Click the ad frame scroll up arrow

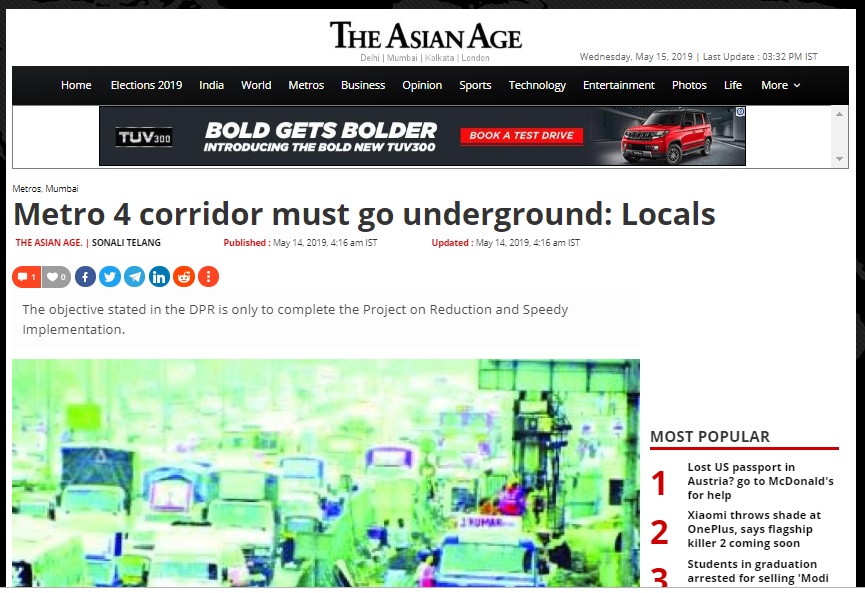[839, 114]
